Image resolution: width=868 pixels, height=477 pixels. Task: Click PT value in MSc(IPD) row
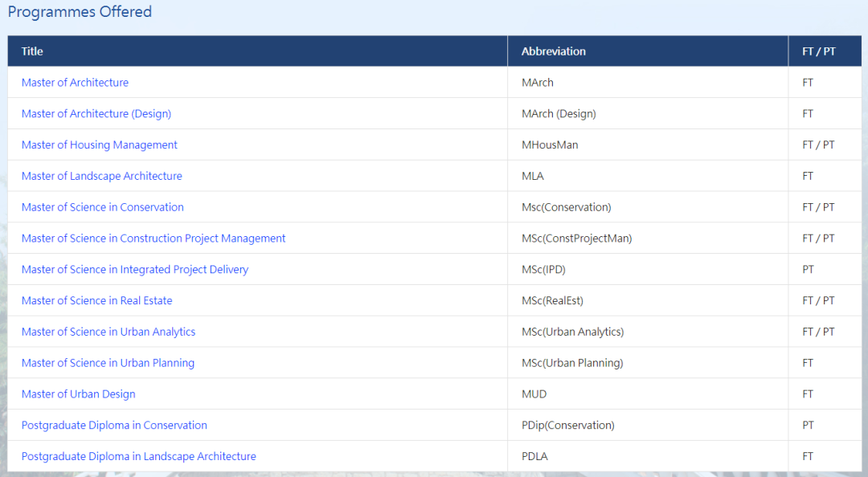pyautogui.click(x=809, y=270)
